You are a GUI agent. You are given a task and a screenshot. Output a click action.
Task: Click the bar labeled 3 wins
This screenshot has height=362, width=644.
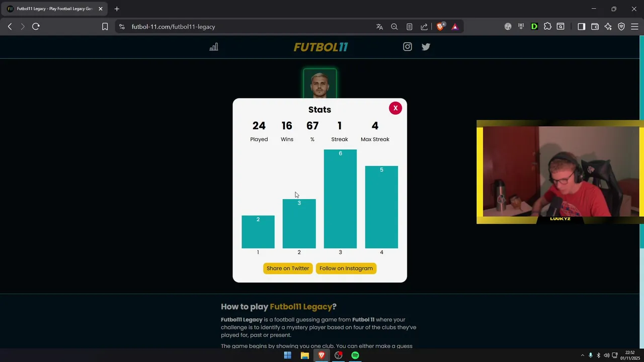click(299, 224)
